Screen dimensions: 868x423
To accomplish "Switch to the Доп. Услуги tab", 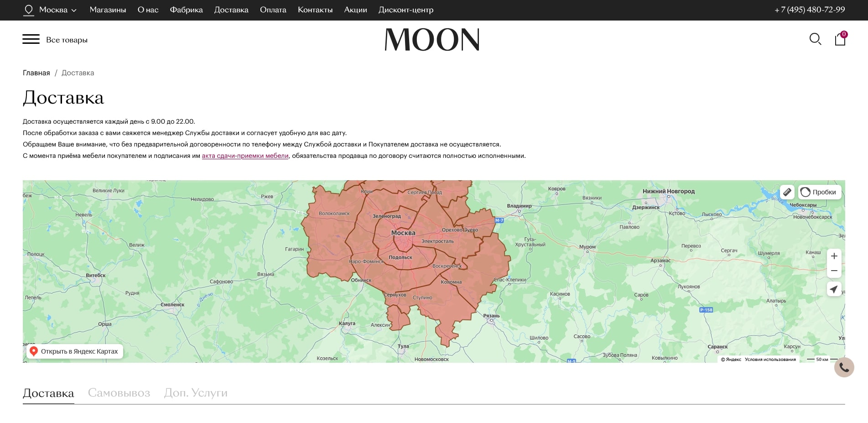I will pos(196,393).
